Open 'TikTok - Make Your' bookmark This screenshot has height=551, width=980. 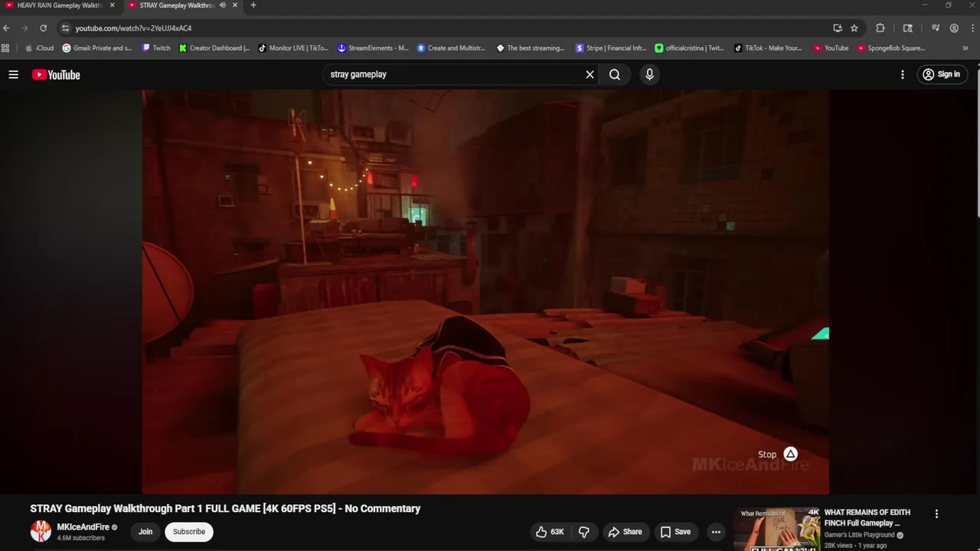pos(769,48)
